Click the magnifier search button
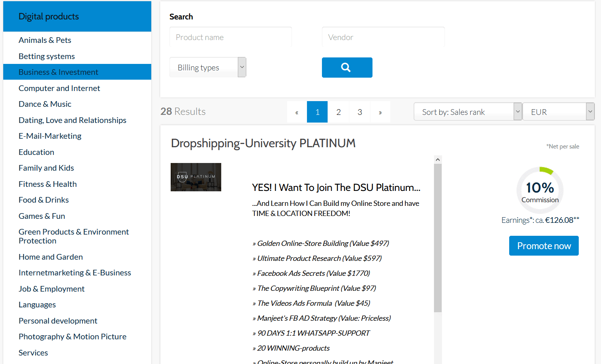Image resolution: width=601 pixels, height=364 pixels. point(347,68)
